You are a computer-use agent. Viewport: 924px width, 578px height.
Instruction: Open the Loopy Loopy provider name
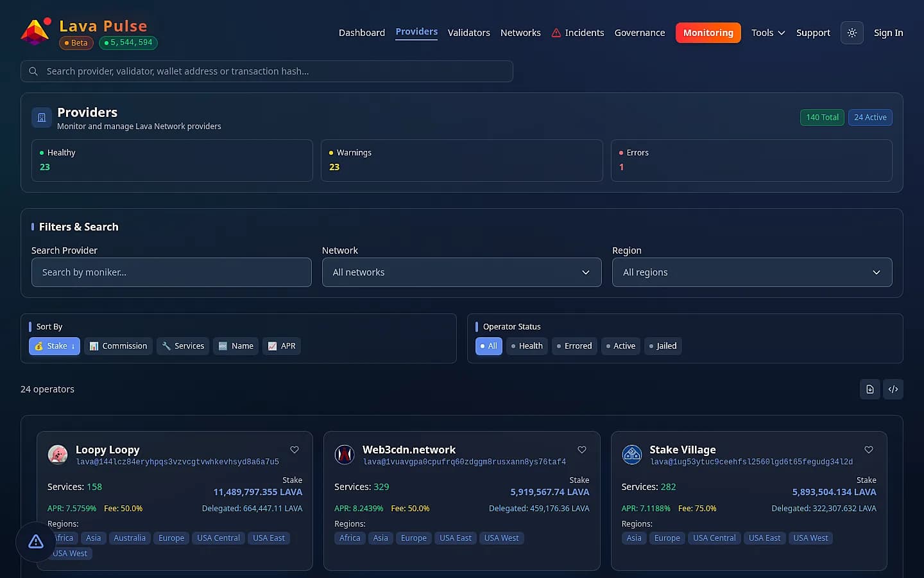click(108, 450)
